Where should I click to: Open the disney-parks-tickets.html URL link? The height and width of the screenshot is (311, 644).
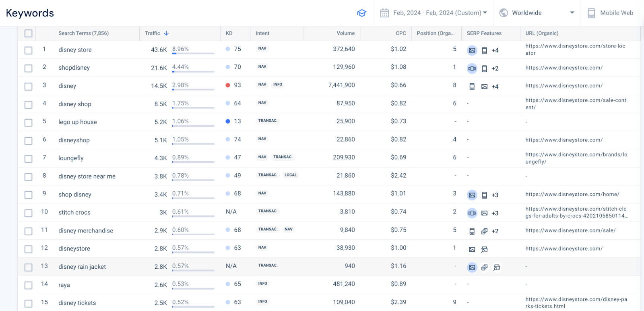[576, 303]
